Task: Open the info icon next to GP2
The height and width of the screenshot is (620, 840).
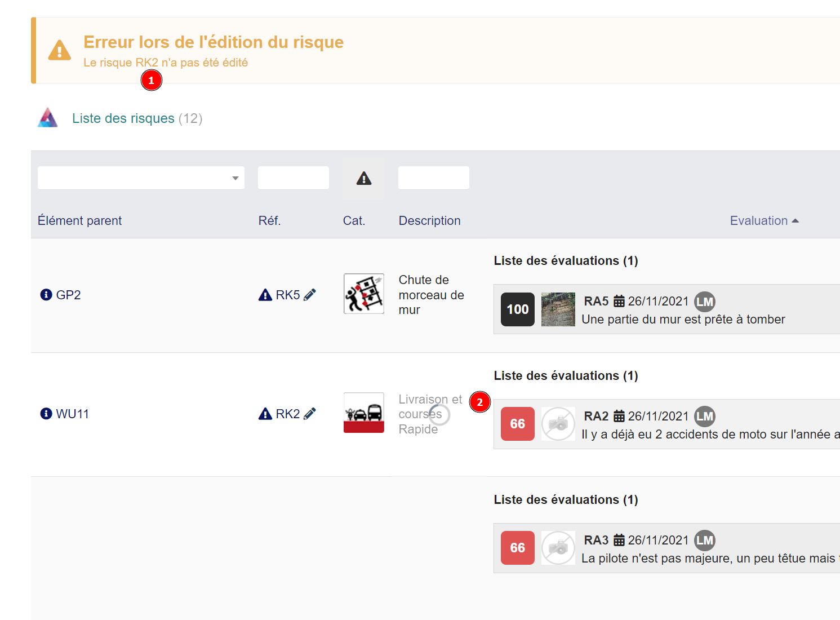Action: [45, 294]
